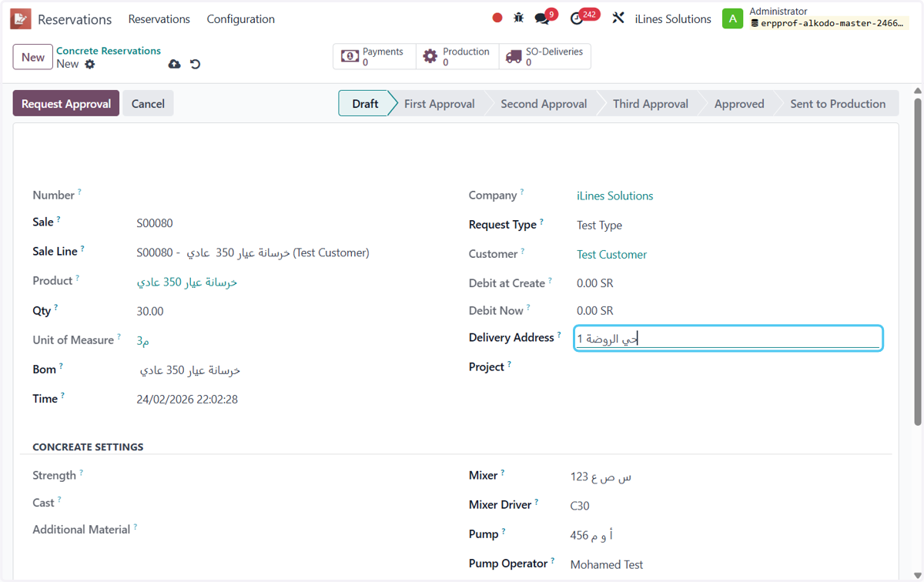Open the Configuration menu
Screen dimensions: 924x582
click(x=240, y=18)
